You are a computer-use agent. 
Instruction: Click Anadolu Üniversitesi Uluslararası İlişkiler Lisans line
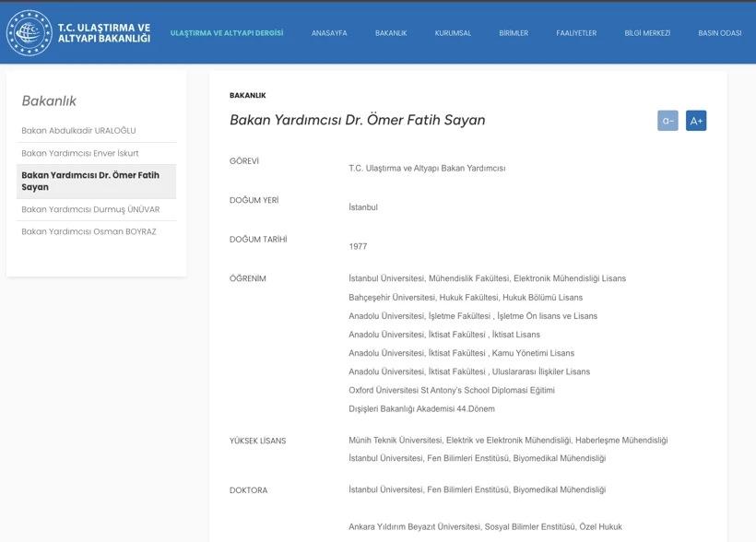coord(469,371)
